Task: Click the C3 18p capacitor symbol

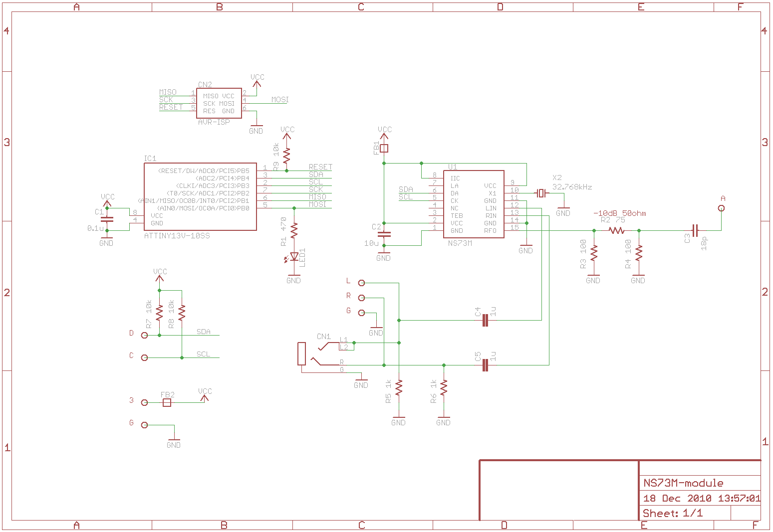Action: [695, 230]
